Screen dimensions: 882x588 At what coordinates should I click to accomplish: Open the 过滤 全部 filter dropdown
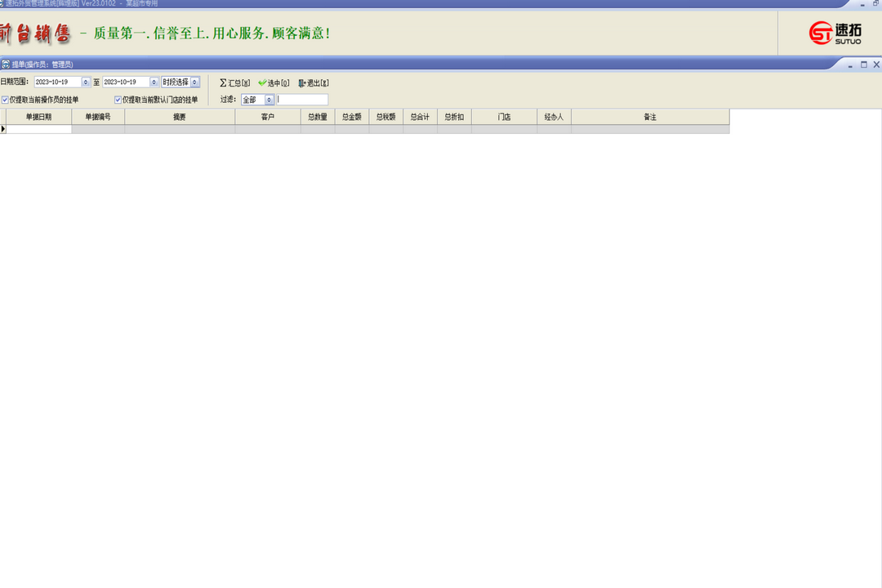269,100
